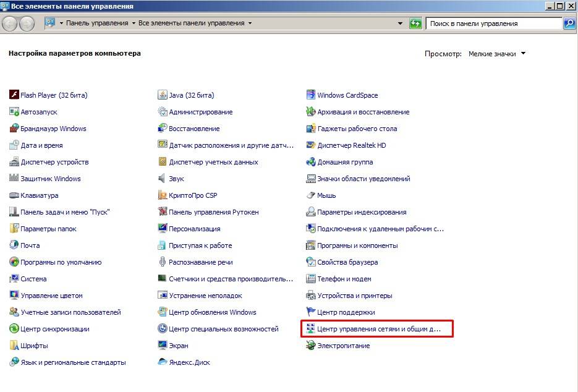Open the Яндекс.Диск icon
Image resolution: width=578 pixels, height=392 pixels.
tap(163, 362)
